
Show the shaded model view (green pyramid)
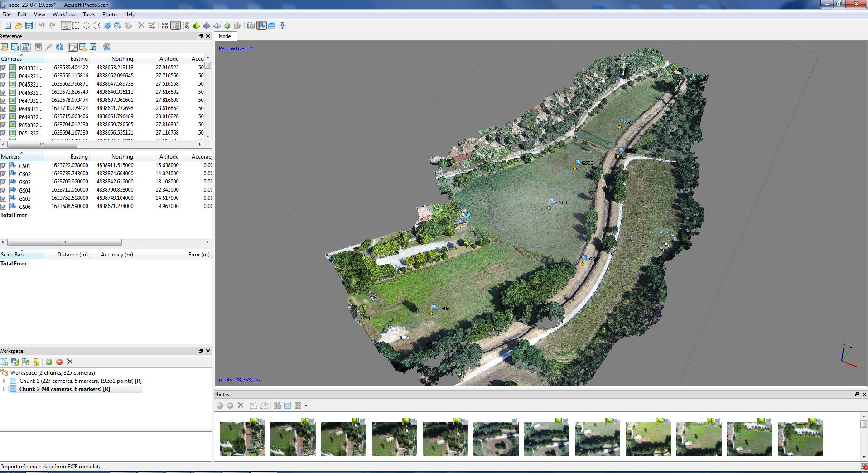pos(196,25)
